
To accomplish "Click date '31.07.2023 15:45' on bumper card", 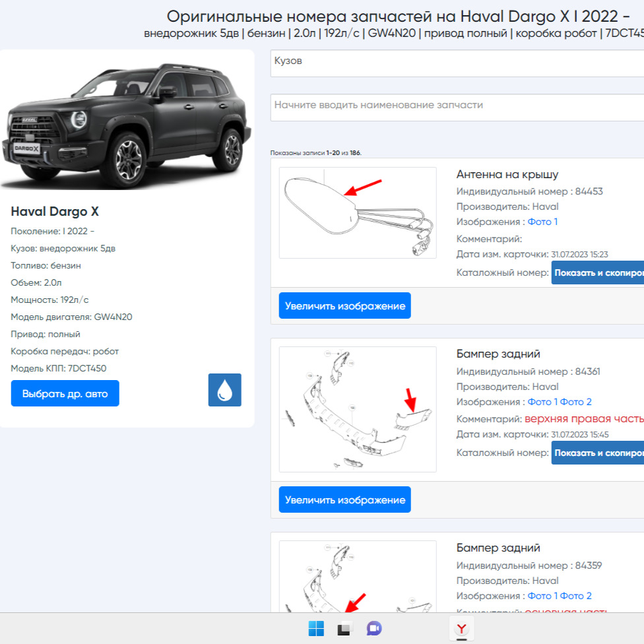I will tap(580, 435).
